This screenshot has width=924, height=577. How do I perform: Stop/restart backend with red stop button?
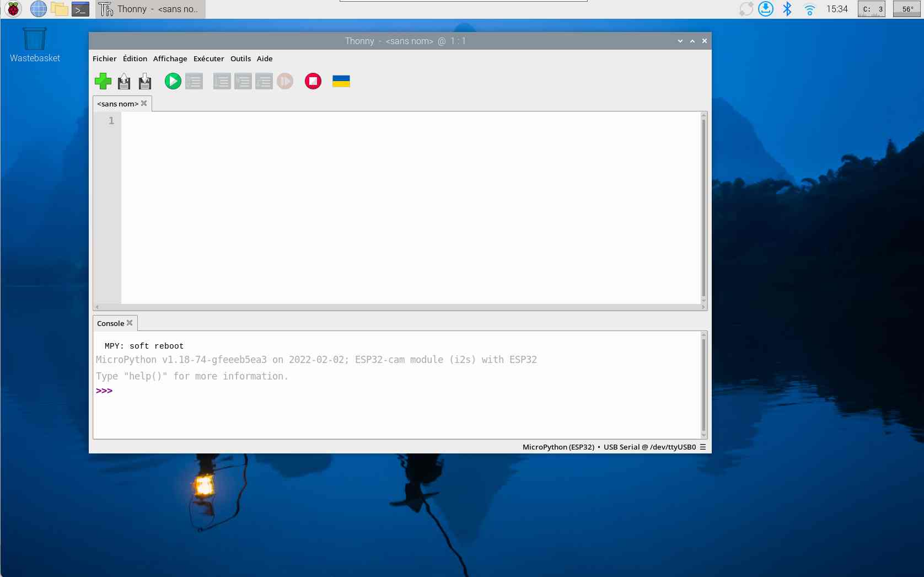[313, 81]
